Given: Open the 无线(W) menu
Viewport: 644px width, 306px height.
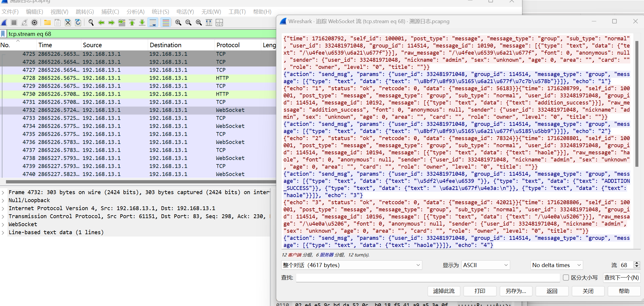Looking at the screenshot, I should point(211,12).
